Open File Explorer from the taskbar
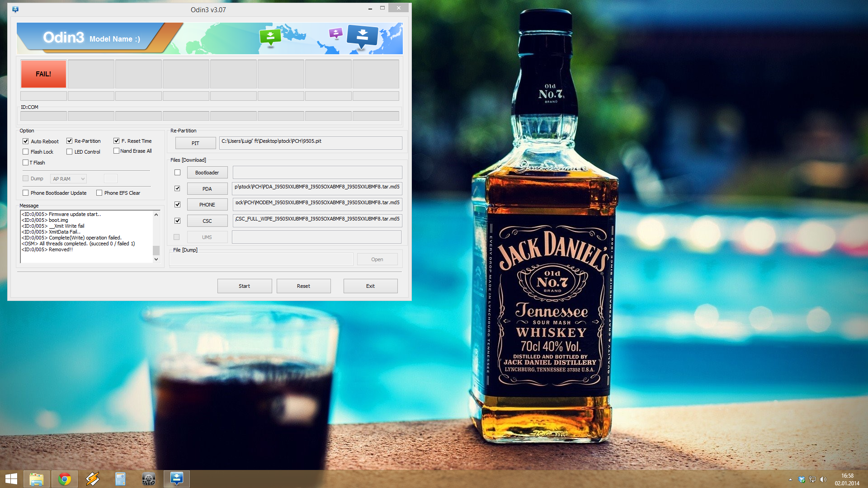 click(37, 479)
